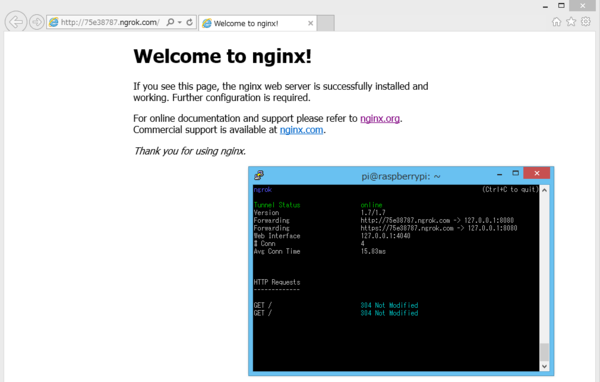Switch to the Welcome to nginx! tab
Image resolution: width=600 pixels, height=382 pixels.
257,23
